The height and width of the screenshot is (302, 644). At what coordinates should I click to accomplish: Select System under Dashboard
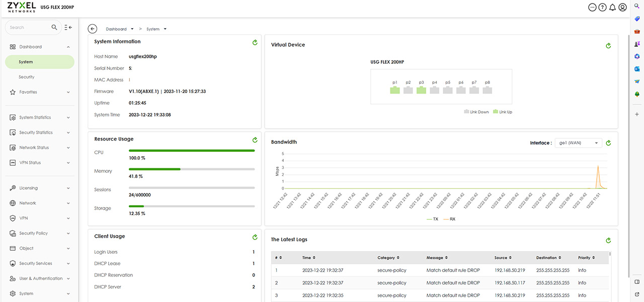[x=39, y=62]
